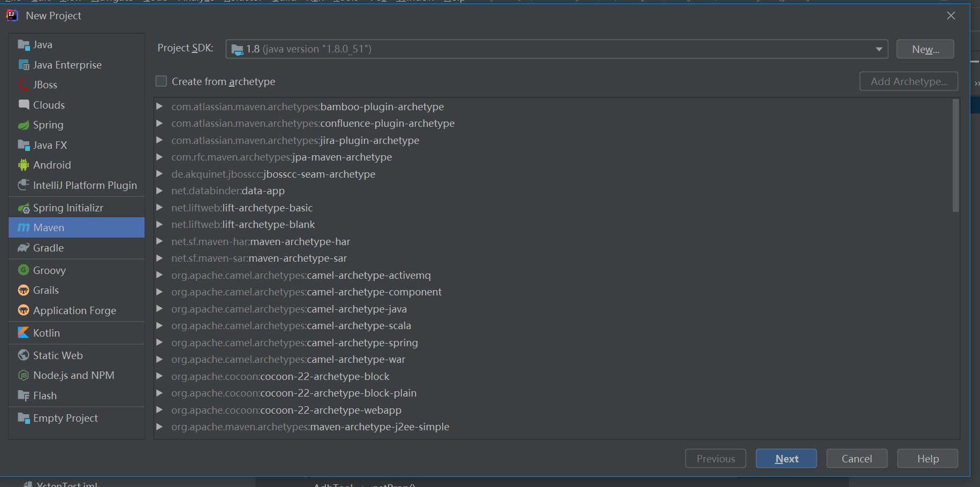This screenshot has width=980, height=487.
Task: Expand net.databinder data-app node
Action: pyautogui.click(x=160, y=191)
